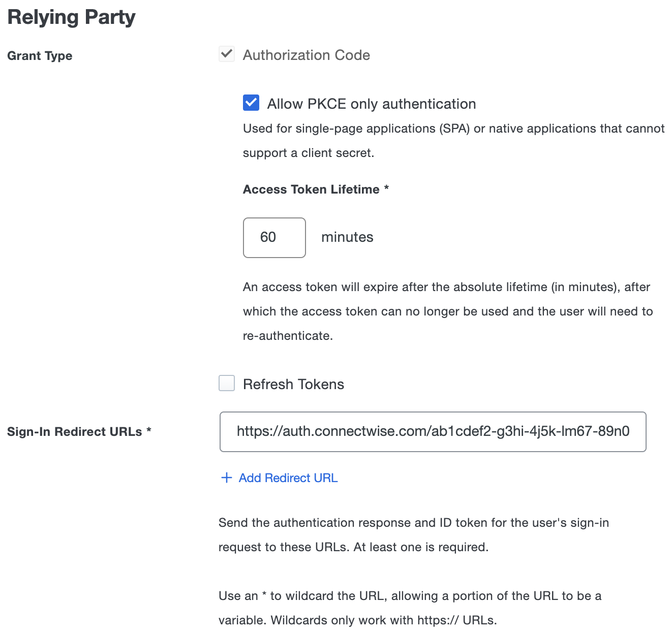Click the gray checkmark beside Authorization Code

[227, 54]
